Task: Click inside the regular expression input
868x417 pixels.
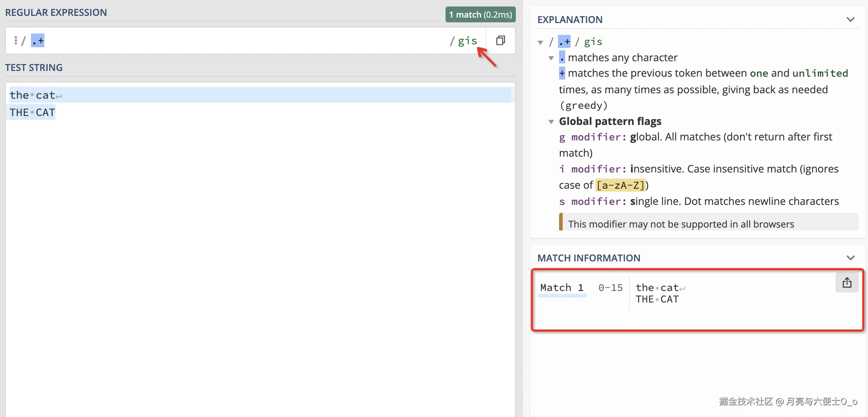Action: pyautogui.click(x=238, y=41)
